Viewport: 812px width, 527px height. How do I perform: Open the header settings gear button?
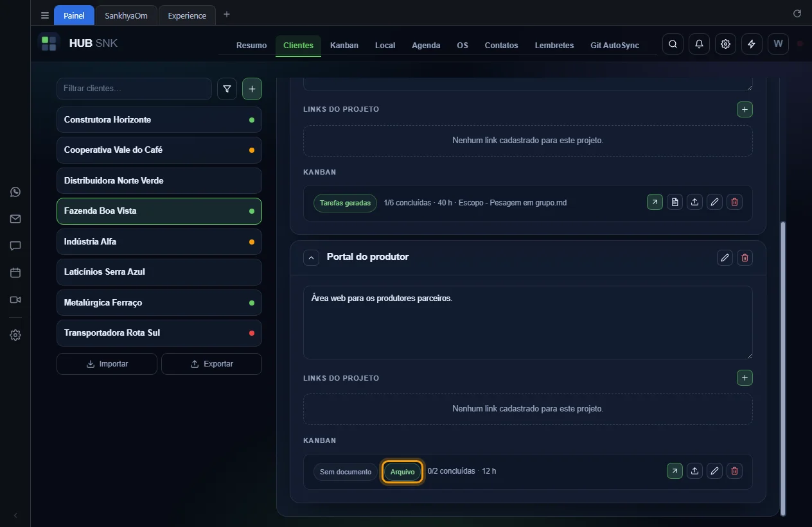[725, 44]
